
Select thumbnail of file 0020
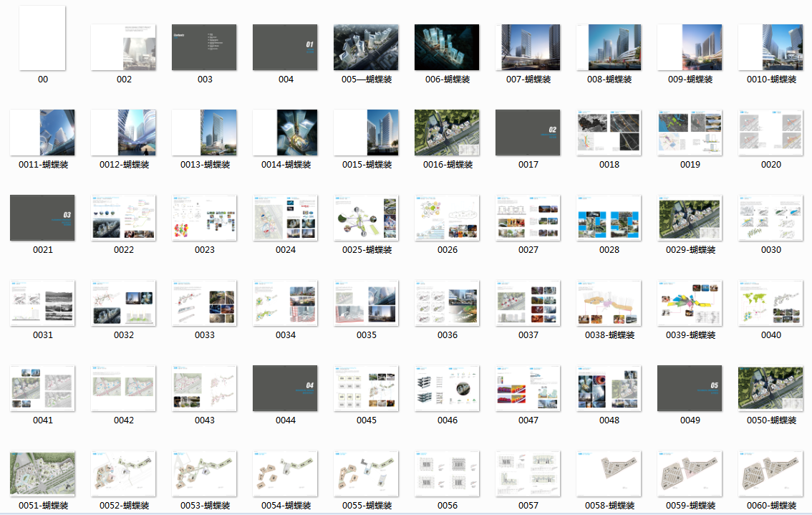[770, 133]
